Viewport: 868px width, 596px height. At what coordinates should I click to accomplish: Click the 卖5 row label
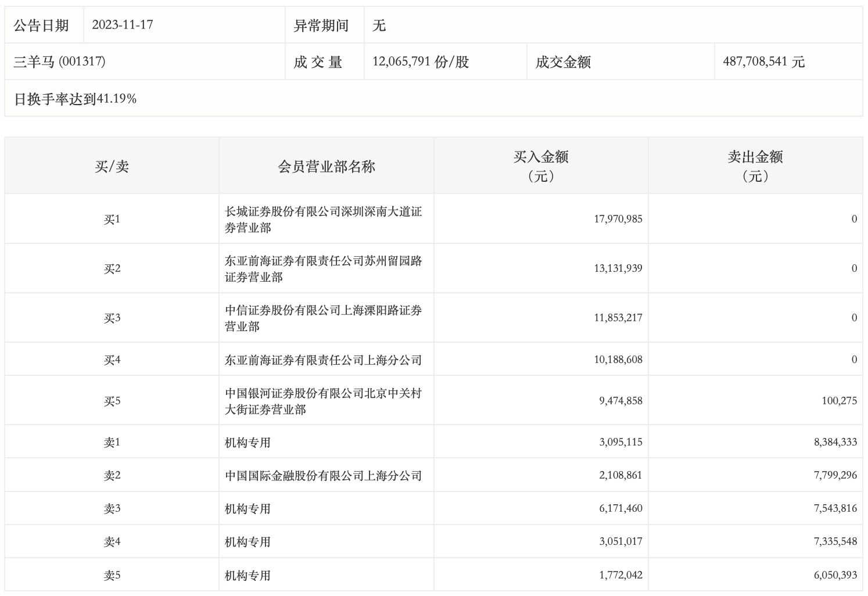tap(112, 575)
